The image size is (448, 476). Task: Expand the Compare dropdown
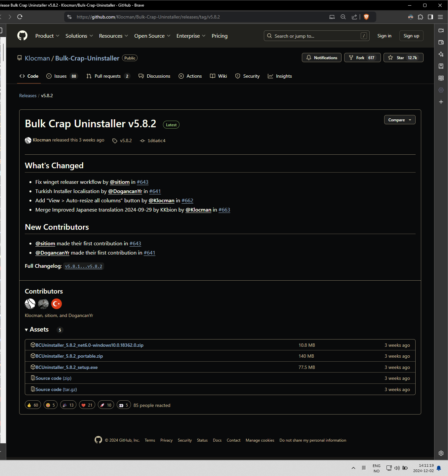coord(400,120)
